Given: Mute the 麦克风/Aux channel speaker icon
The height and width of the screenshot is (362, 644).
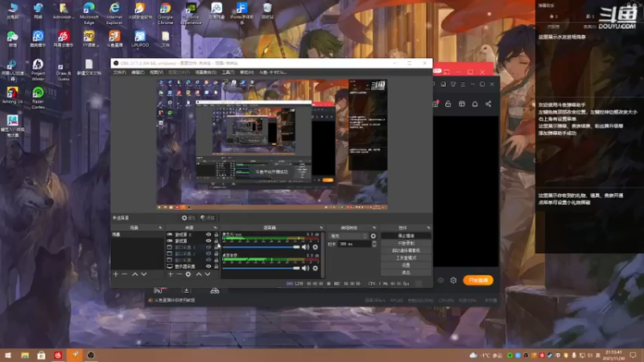Looking at the screenshot, I should [305, 247].
